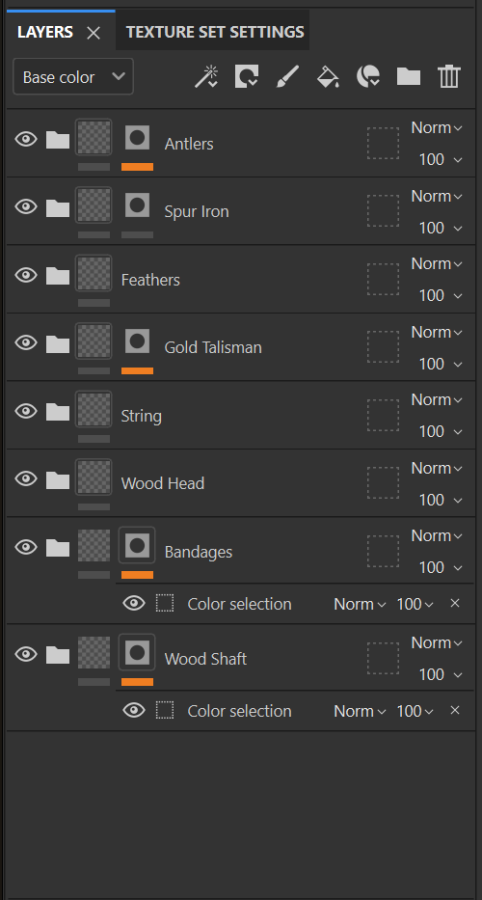This screenshot has width=482, height=900.
Task: Select the Gold Talisman layer name
Action: (x=213, y=347)
